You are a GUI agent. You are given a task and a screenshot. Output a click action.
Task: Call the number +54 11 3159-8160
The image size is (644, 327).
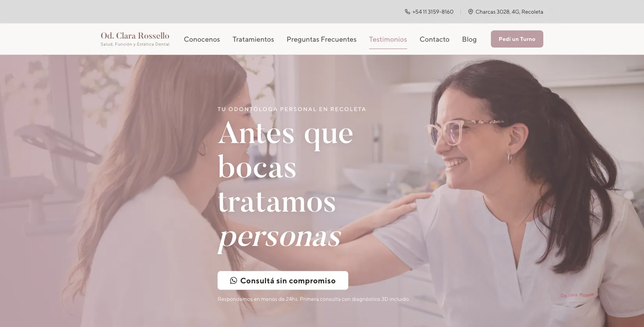(x=433, y=12)
